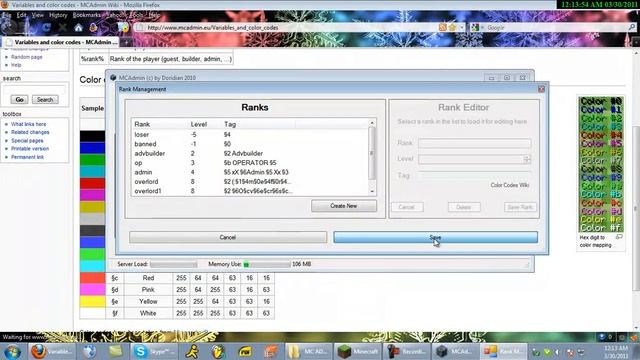Screen dimensions: 640x360
Task: Click the search magnifier icon
Action: point(631,27)
